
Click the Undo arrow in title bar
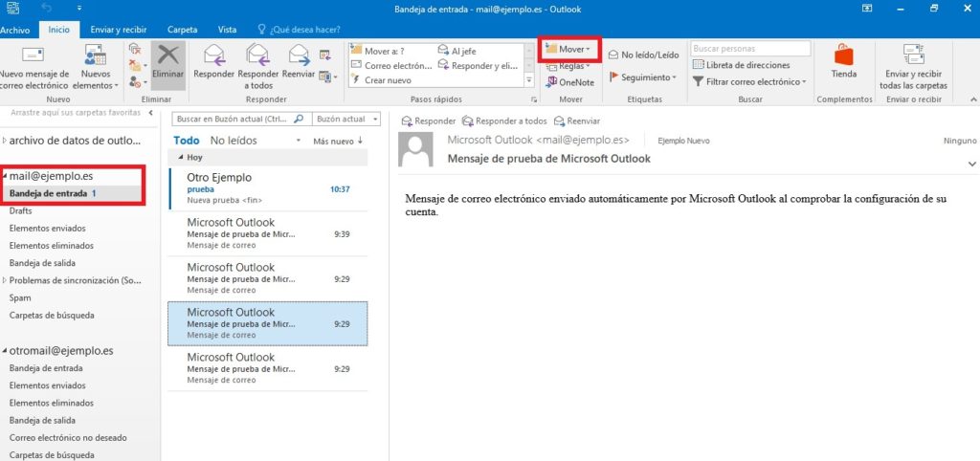point(47,9)
